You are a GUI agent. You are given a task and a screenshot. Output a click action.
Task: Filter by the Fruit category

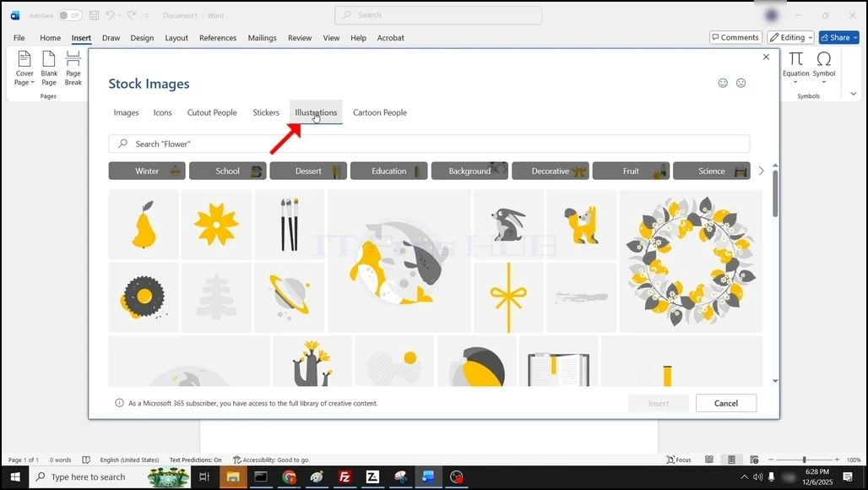(631, 171)
